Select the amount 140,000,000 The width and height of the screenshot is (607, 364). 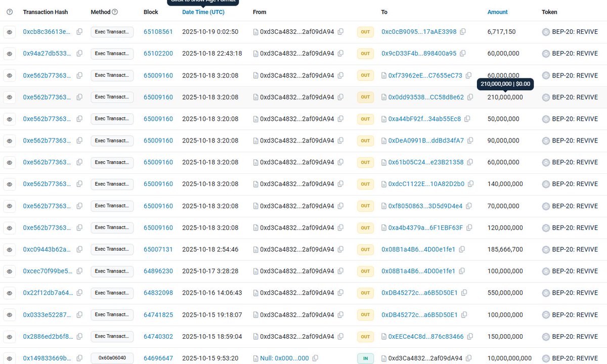[x=505, y=184]
